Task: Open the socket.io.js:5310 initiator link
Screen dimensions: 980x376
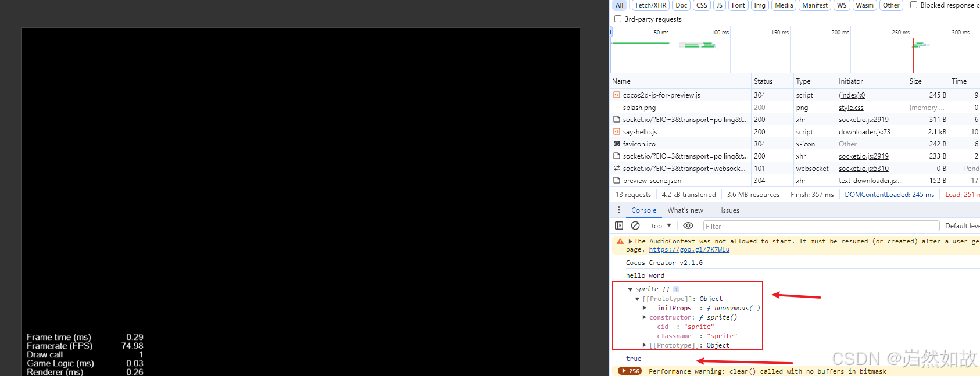Action: pyautogui.click(x=864, y=169)
